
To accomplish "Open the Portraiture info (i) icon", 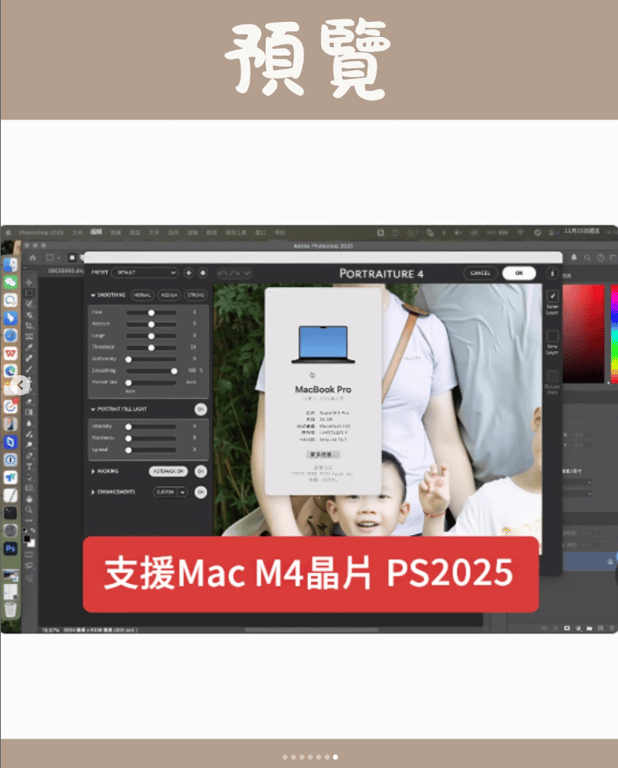I will pyautogui.click(x=552, y=273).
